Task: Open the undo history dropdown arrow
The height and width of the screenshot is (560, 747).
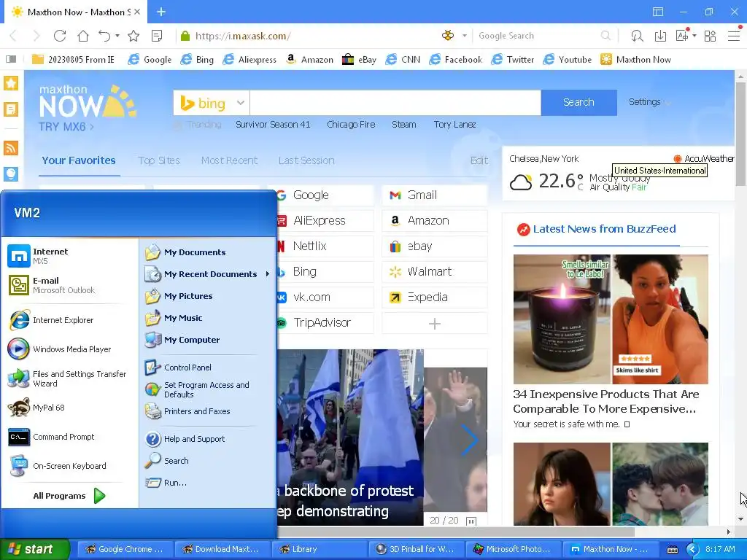Action: 117,36
